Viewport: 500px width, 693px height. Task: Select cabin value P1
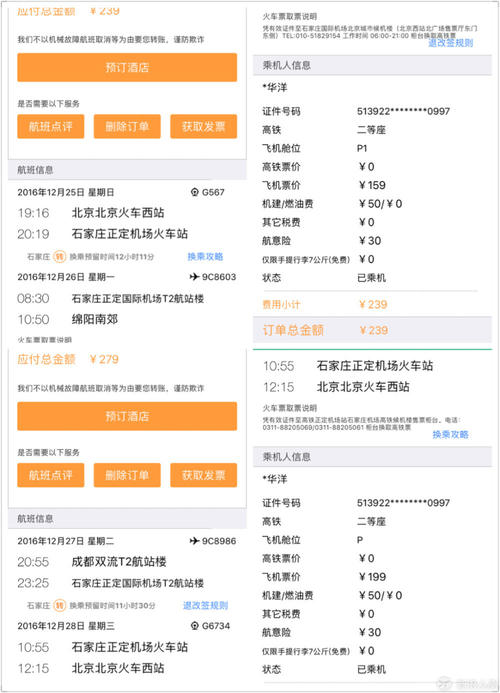362,148
